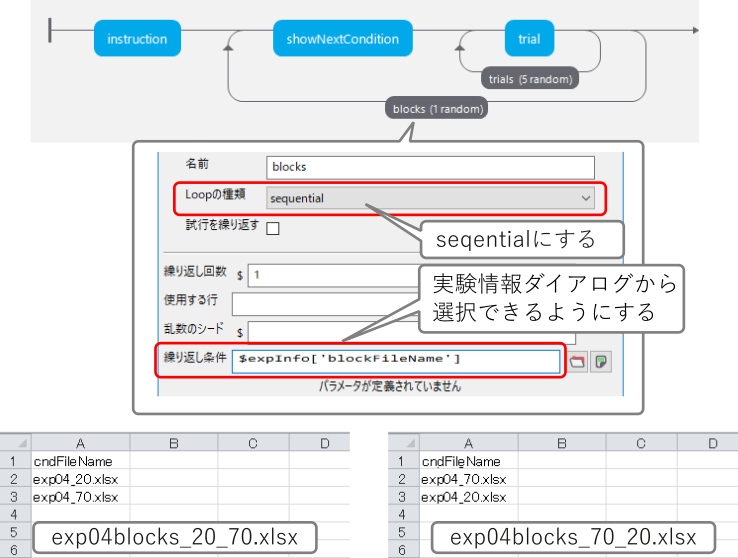Click row 1 header in right spreadsheet
The height and width of the screenshot is (558, 738).
[x=402, y=461]
